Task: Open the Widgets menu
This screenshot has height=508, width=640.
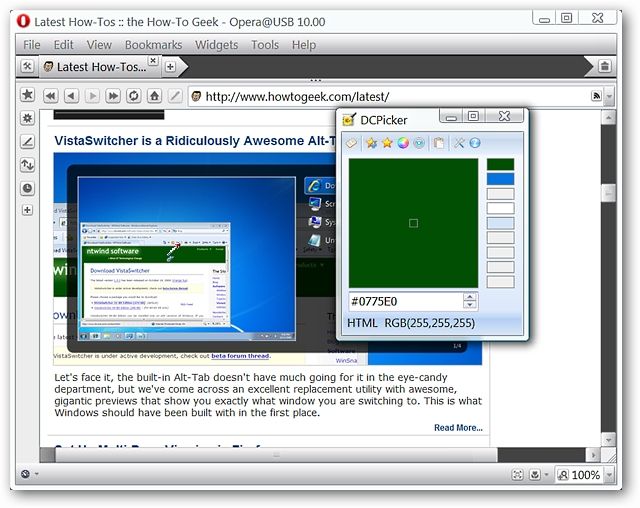Action: tap(216, 44)
